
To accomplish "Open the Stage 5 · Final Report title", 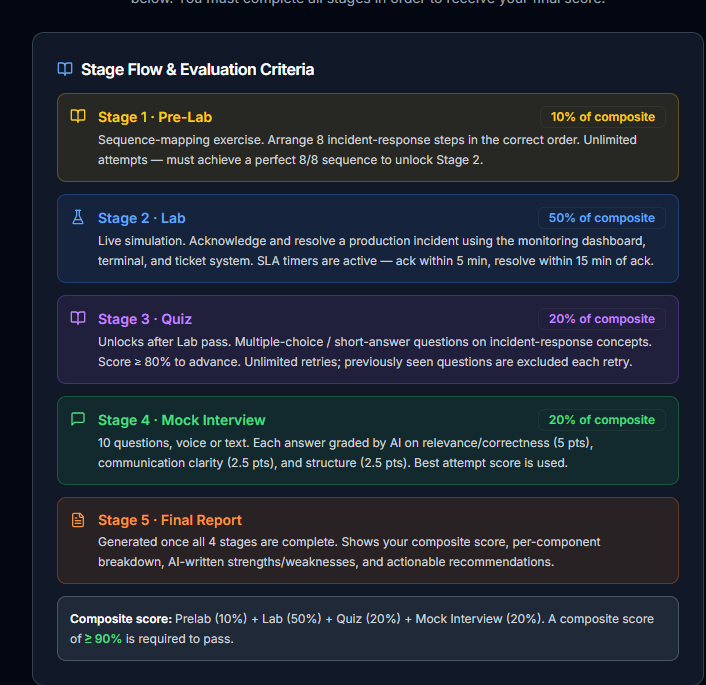I will pyautogui.click(x=170, y=520).
